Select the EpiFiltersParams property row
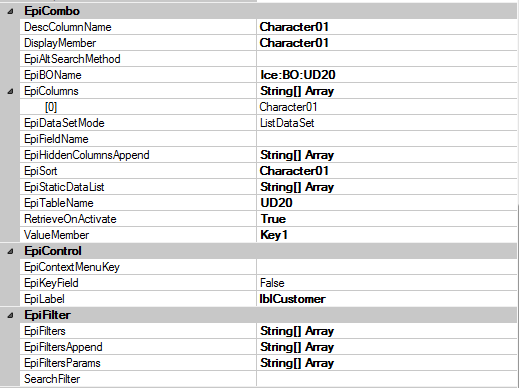Viewport: 519px width, 388px height. (x=268, y=363)
